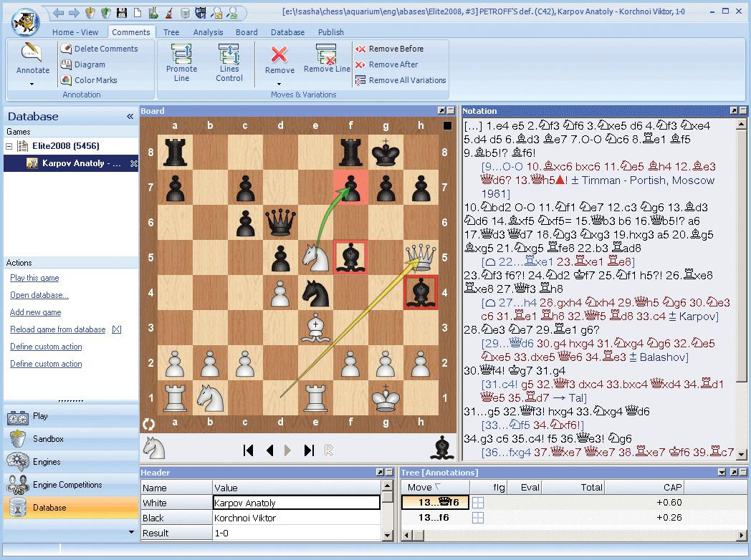This screenshot has height=560, width=751.
Task: Collapse the Elite2008 (5456) tree node
Action: click(x=9, y=146)
